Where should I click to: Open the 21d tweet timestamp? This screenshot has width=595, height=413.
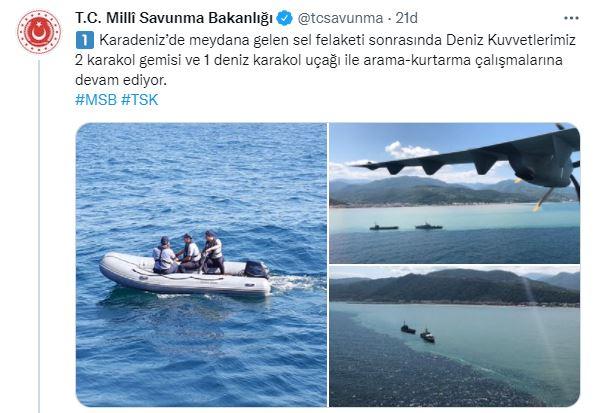(x=406, y=18)
